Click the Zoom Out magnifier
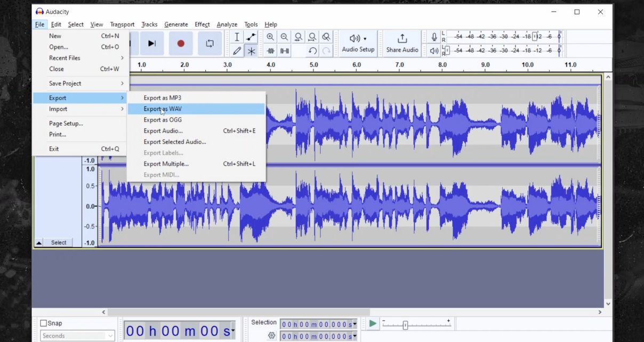The image size is (644, 342). click(284, 37)
